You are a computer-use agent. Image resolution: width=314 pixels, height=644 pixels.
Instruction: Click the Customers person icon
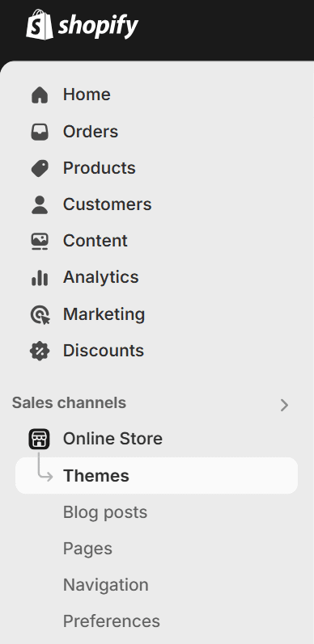(x=40, y=205)
